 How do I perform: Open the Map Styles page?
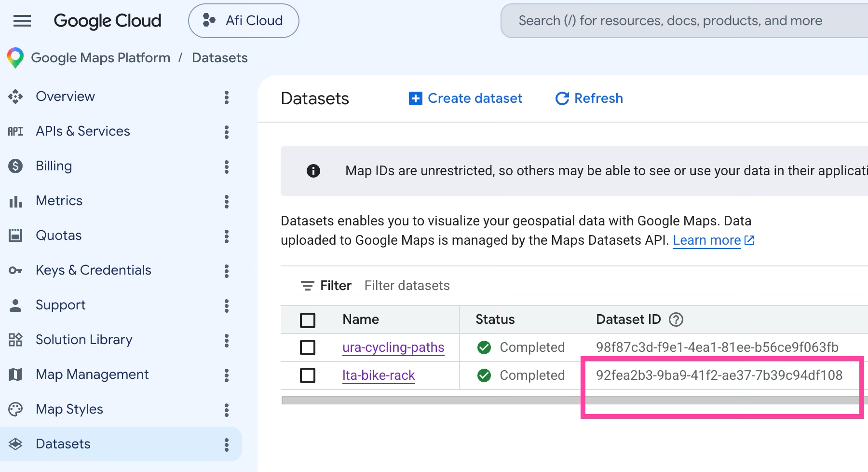(69, 409)
